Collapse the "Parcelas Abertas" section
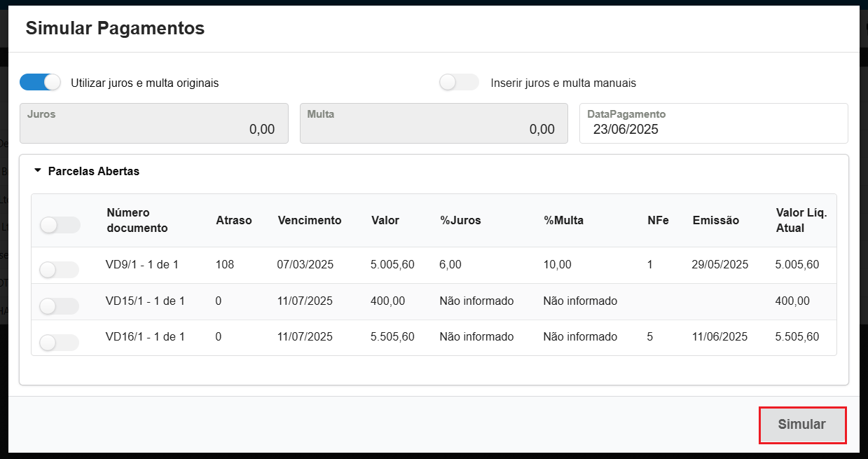The width and height of the screenshot is (868, 459). (92, 171)
